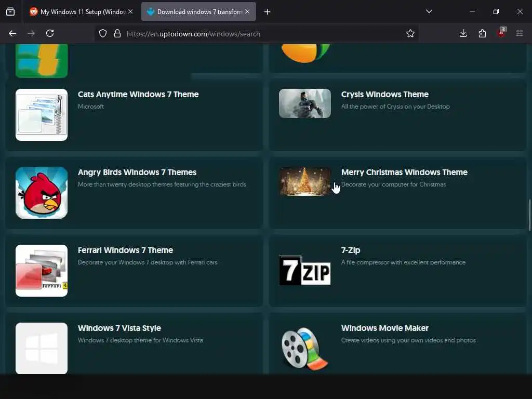
Task: Open Angry Birds Windows 7 Themes title
Action: click(137, 172)
